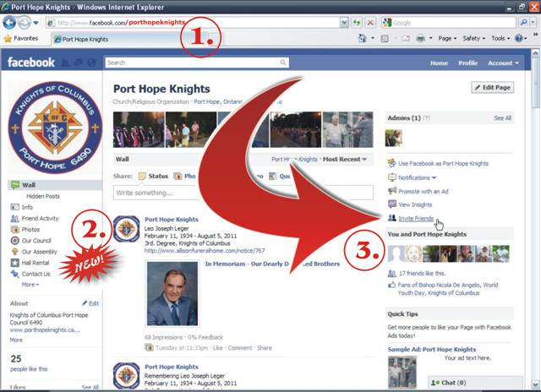Image resolution: width=541 pixels, height=392 pixels.
Task: Click the magnifier in Facebook search bar
Action: pyautogui.click(x=283, y=63)
